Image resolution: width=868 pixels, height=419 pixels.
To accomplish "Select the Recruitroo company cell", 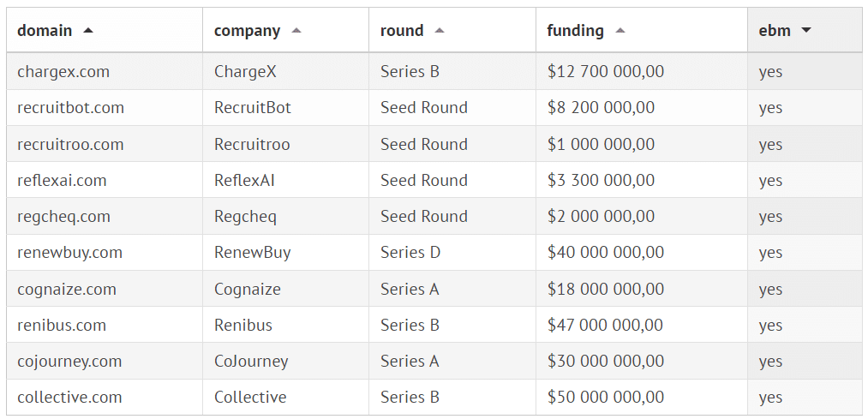I will click(252, 144).
